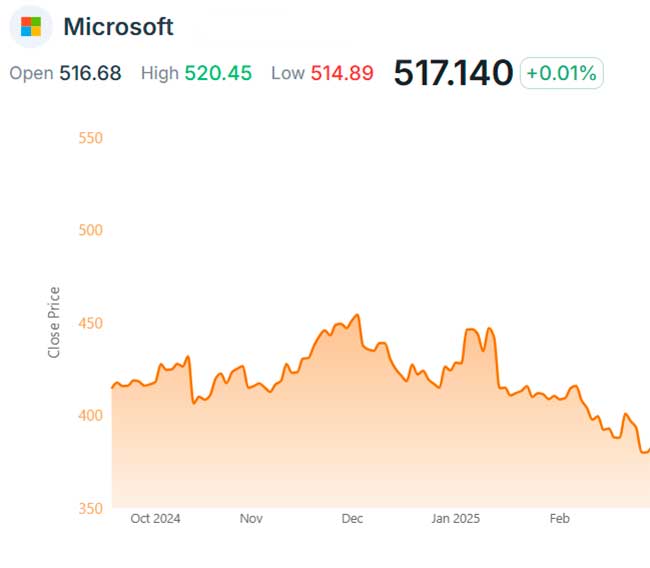Viewport: 650px width, 568px height.
Task: Select the Low value 514.89
Action: 343,73
